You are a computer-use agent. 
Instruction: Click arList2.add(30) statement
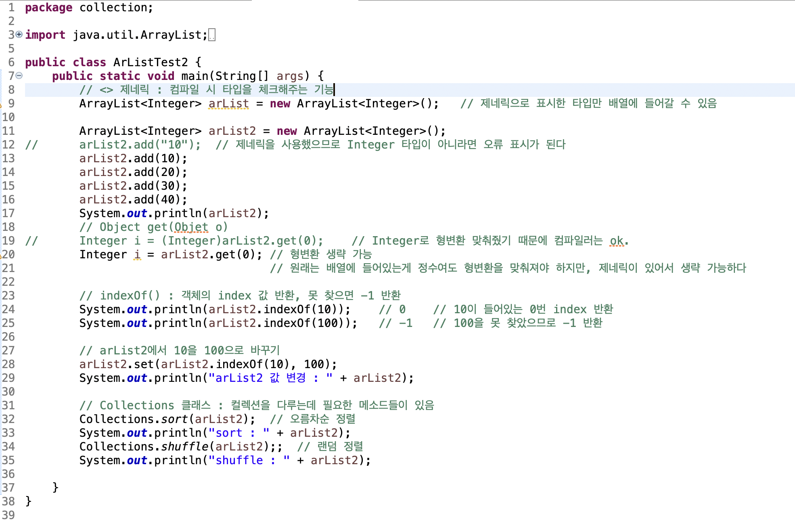(133, 186)
